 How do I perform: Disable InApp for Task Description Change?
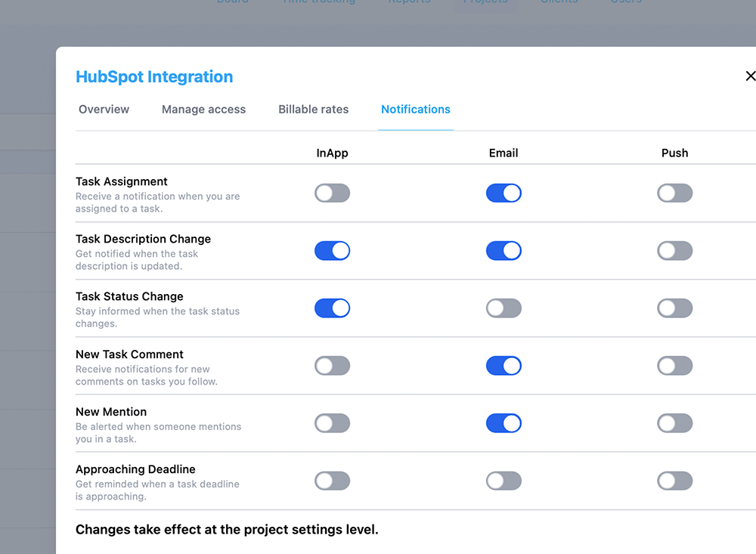[332, 251]
